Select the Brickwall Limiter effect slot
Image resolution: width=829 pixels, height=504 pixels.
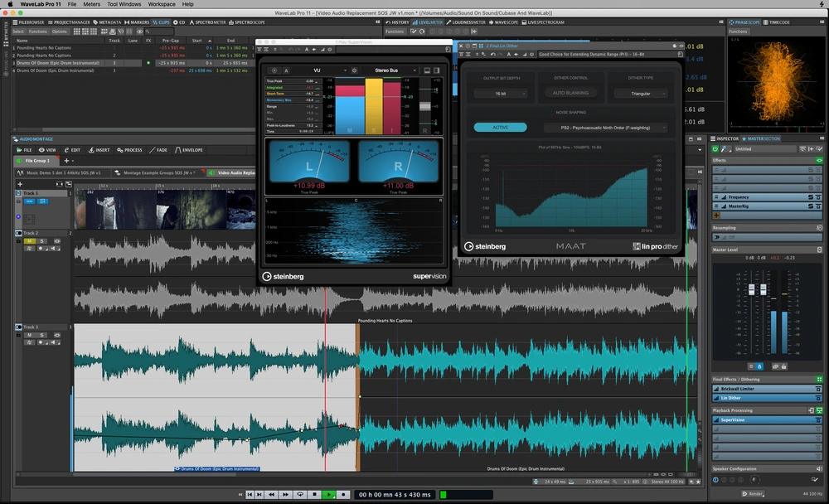(x=738, y=389)
